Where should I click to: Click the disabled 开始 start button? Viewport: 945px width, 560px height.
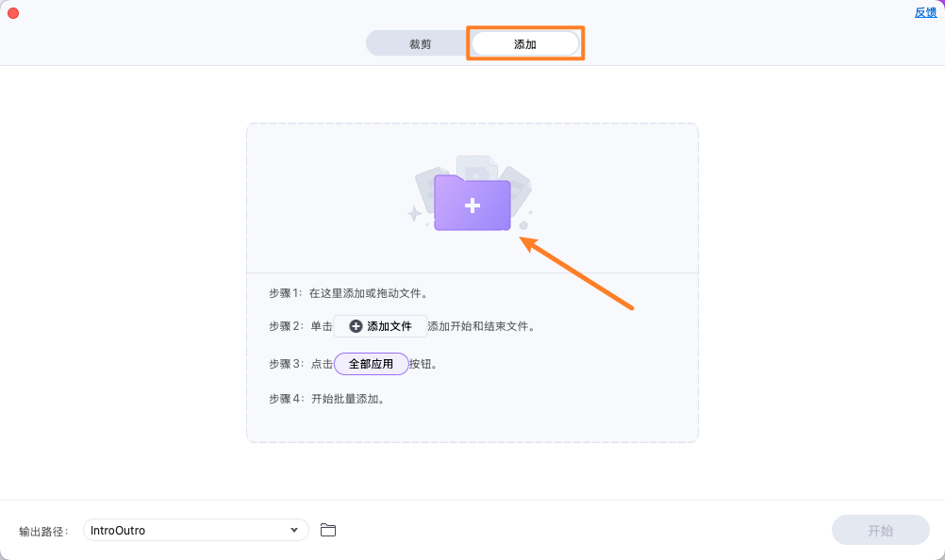879,530
